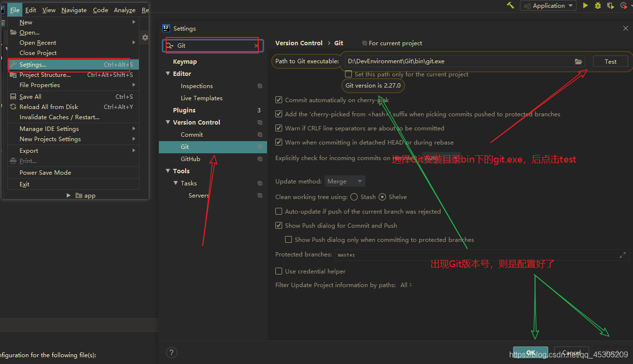
Task: Toggle 'Warn when committing in detached HEAD' checkbox
Action: 279,142
